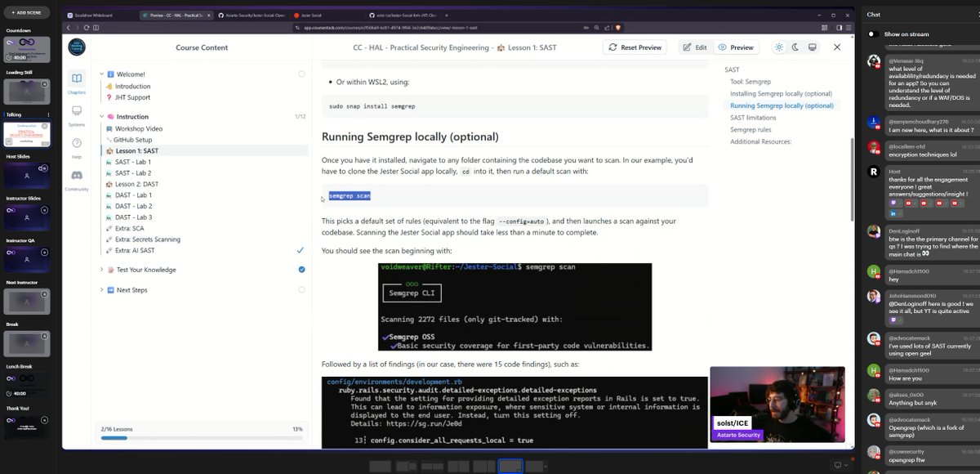The width and height of the screenshot is (980, 474).
Task: Toggle the Next Steps completion circle
Action: tap(301, 290)
